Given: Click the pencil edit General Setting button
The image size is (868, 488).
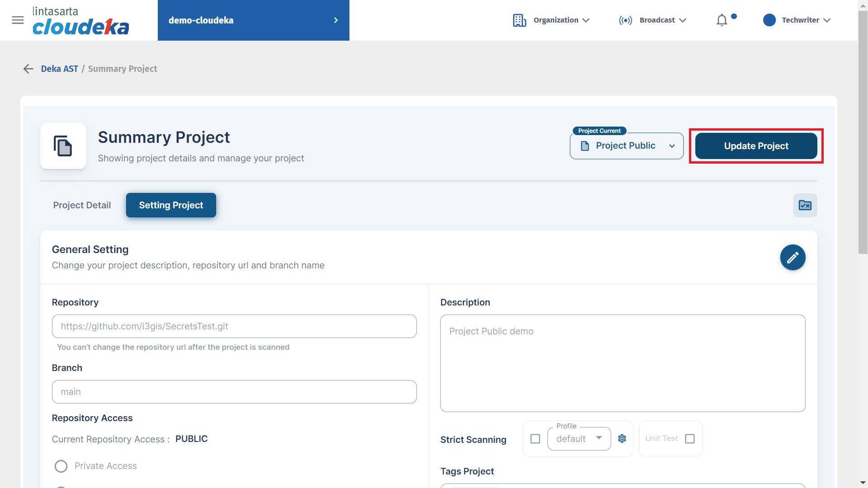Looking at the screenshot, I should tap(793, 258).
